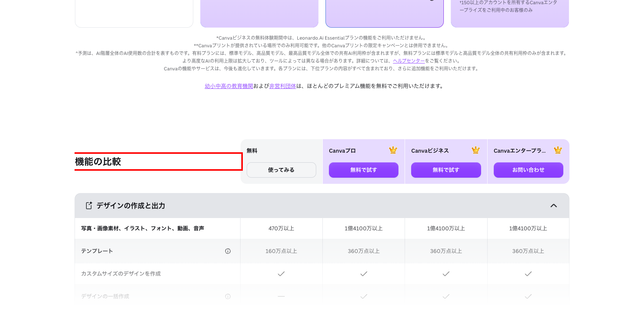Click the design export icon beside デザインの作成と出力
Image resolution: width=644 pixels, height=323 pixels.
(89, 206)
